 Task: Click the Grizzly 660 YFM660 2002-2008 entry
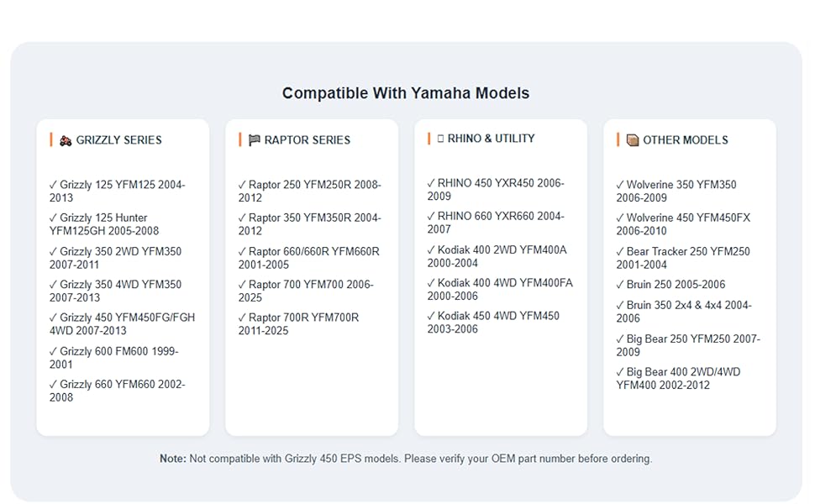pyautogui.click(x=118, y=391)
